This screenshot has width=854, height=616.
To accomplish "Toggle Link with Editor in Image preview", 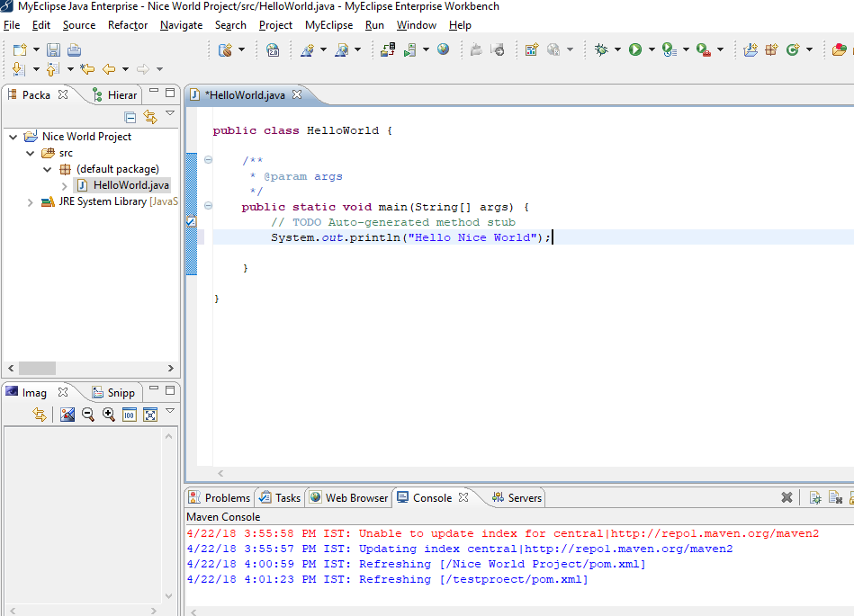I will click(40, 415).
